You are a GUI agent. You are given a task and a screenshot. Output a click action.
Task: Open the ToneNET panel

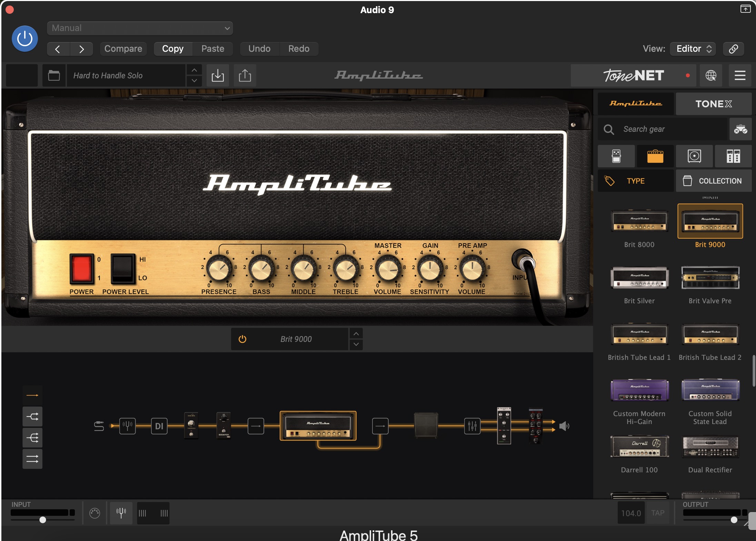click(633, 75)
